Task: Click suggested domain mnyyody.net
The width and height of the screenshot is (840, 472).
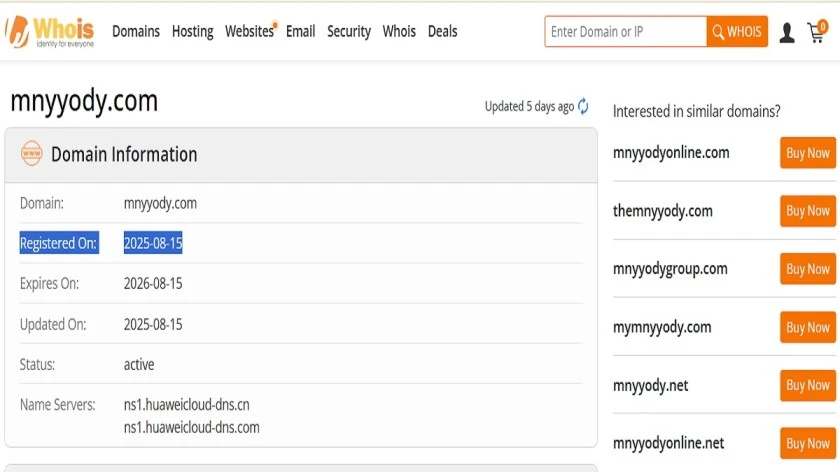Action: (x=650, y=385)
